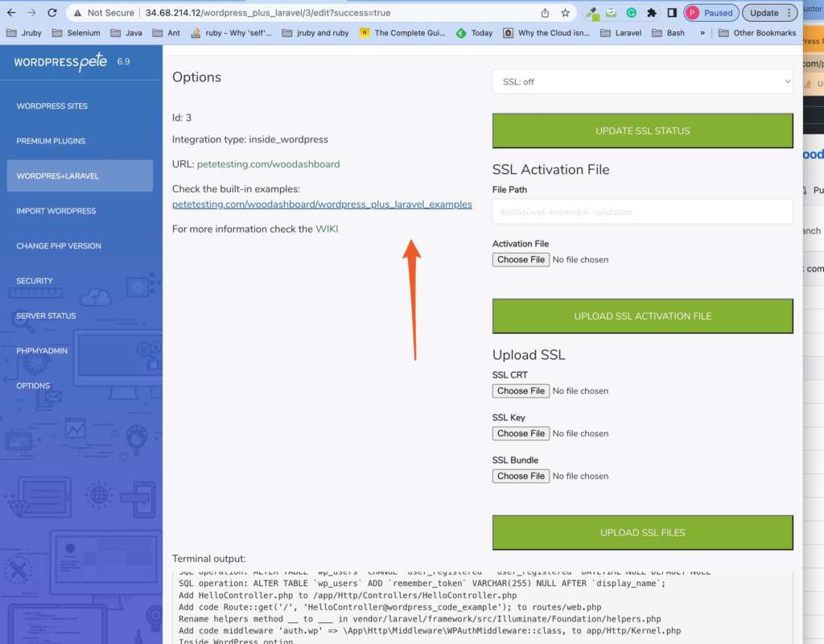824x644 pixels.
Task: Bookmark this page with the star icon
Action: click(x=566, y=13)
